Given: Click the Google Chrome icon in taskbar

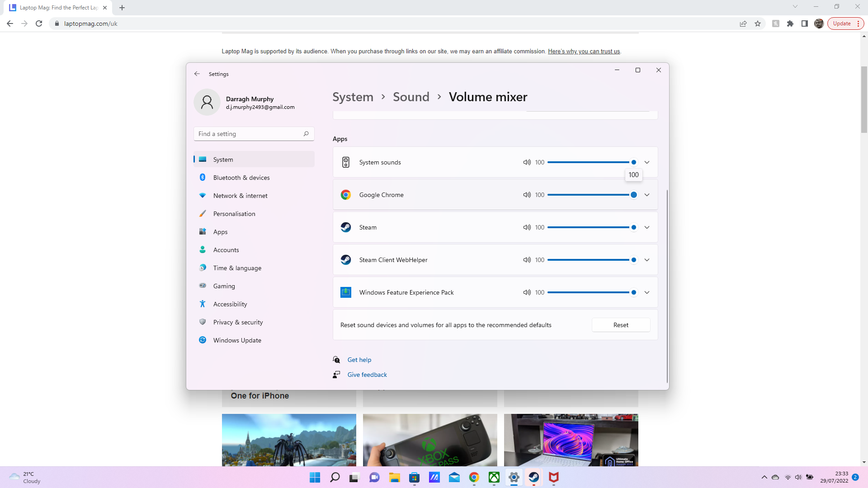Looking at the screenshot, I should point(474,477).
